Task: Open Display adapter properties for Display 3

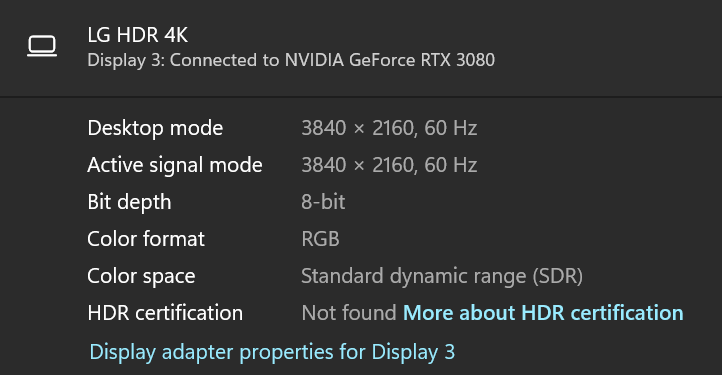Action: tap(272, 352)
